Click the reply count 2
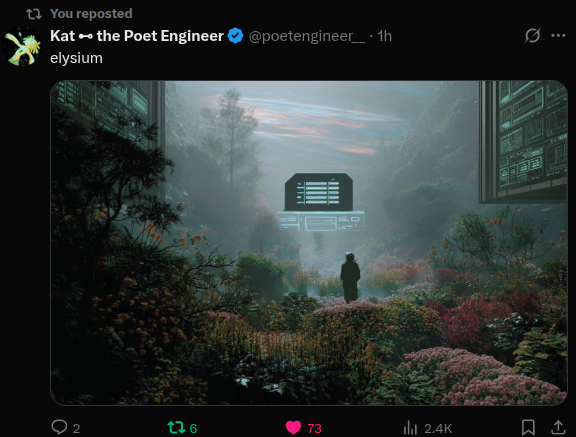The height and width of the screenshot is (437, 576). pos(76,428)
